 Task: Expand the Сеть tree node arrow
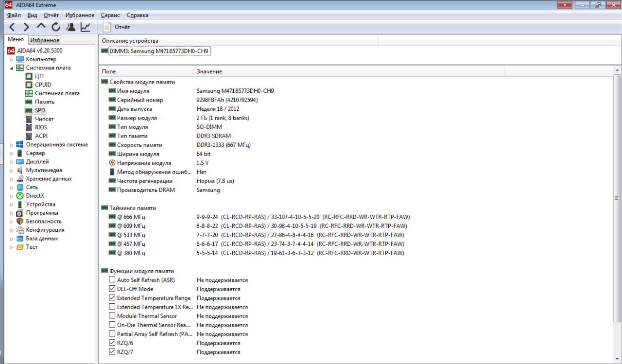click(12, 187)
